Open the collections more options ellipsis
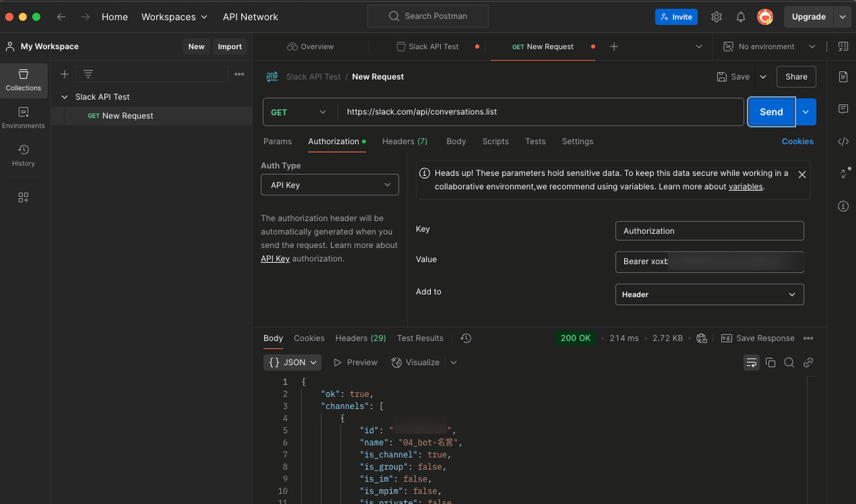 coord(239,74)
